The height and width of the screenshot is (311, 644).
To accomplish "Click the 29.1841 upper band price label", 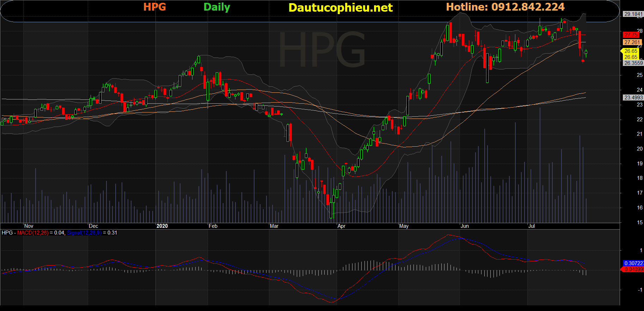I will 633,14.
